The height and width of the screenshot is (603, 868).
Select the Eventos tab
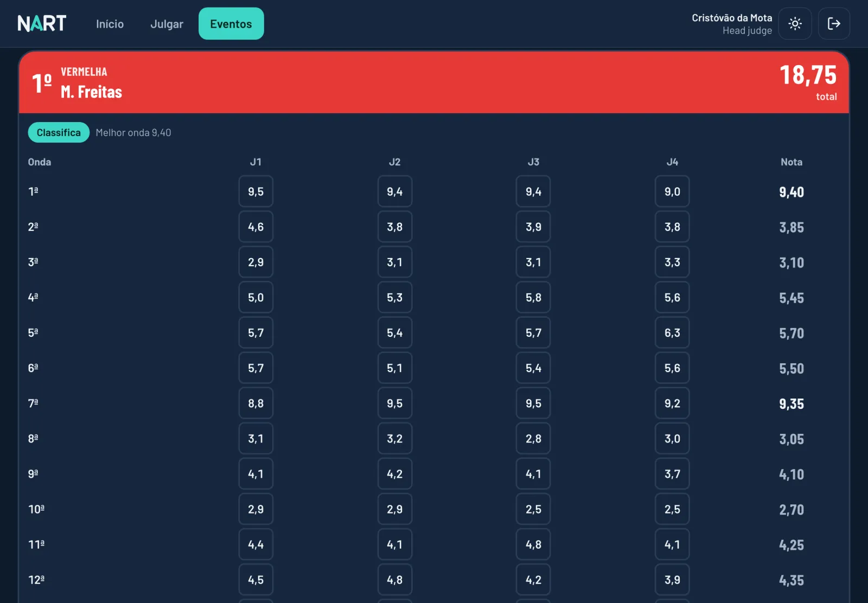point(231,24)
